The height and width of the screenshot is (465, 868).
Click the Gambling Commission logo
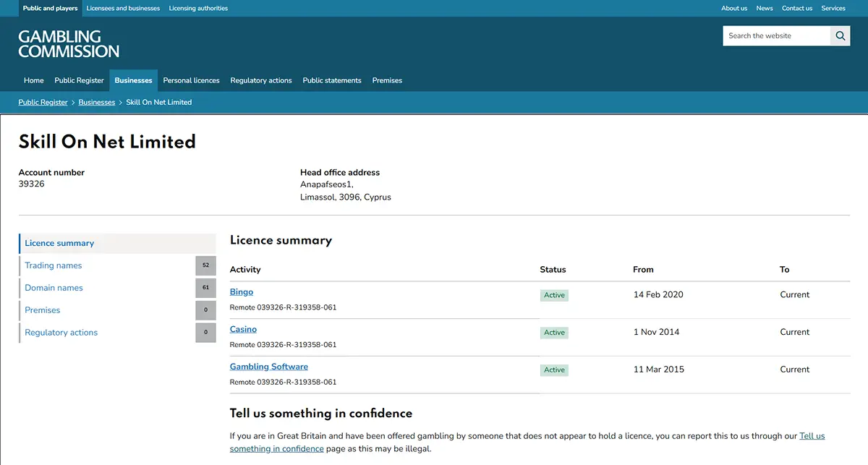[x=69, y=44]
